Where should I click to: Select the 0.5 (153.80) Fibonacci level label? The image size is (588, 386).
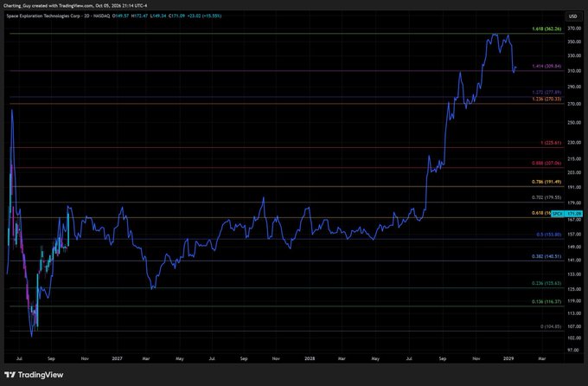point(549,235)
